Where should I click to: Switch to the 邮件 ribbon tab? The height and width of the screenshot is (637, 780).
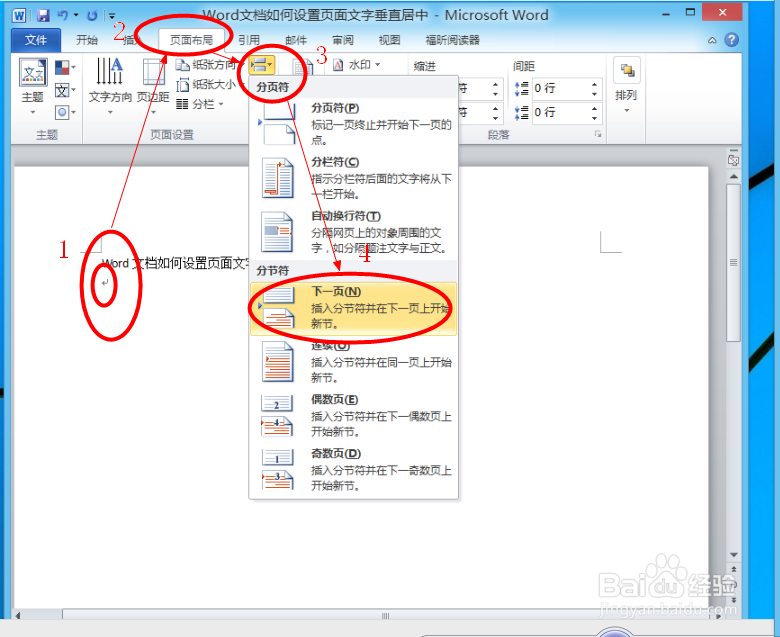click(296, 40)
